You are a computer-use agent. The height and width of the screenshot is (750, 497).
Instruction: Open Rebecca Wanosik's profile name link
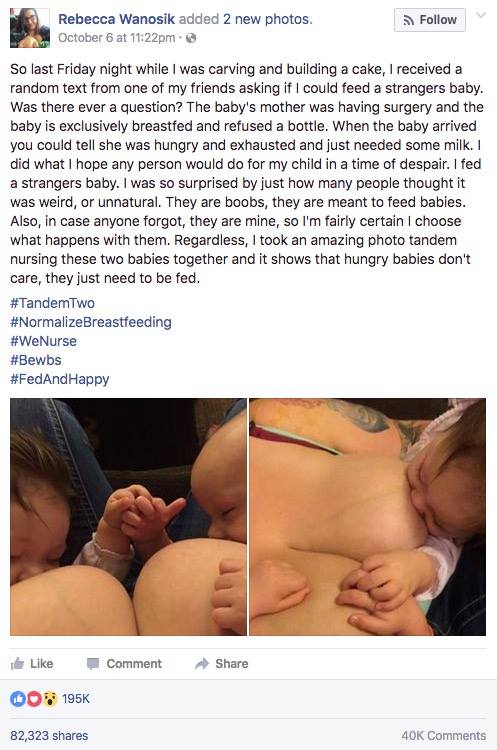[117, 19]
